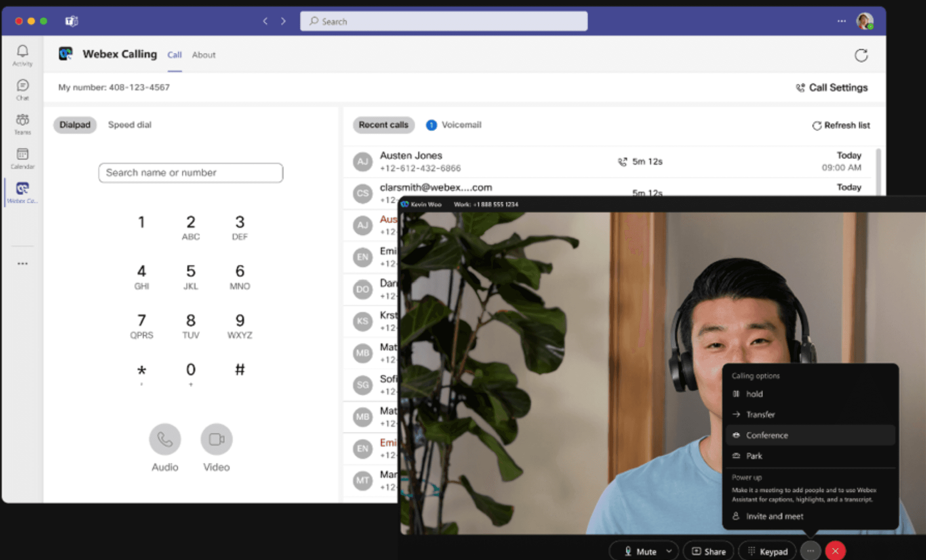Dial digit 5 JKL on dialpad
The width and height of the screenshot is (926, 560).
coord(191,277)
